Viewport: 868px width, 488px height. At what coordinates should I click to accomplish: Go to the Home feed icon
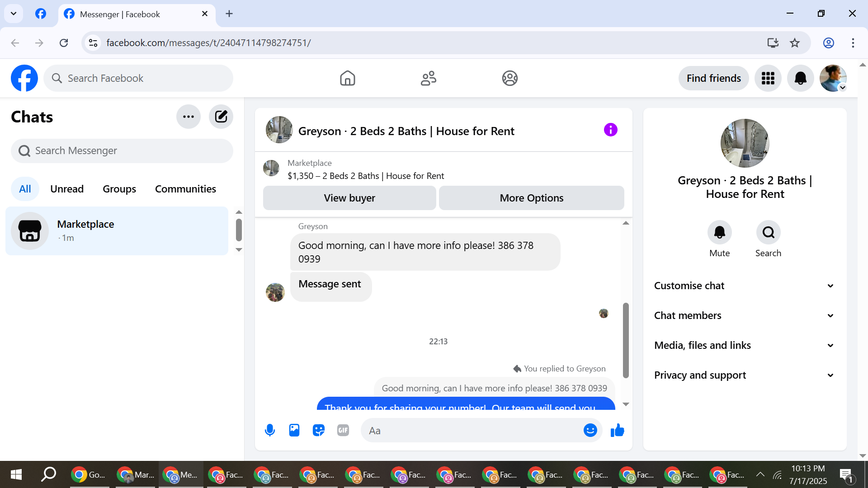click(x=348, y=78)
